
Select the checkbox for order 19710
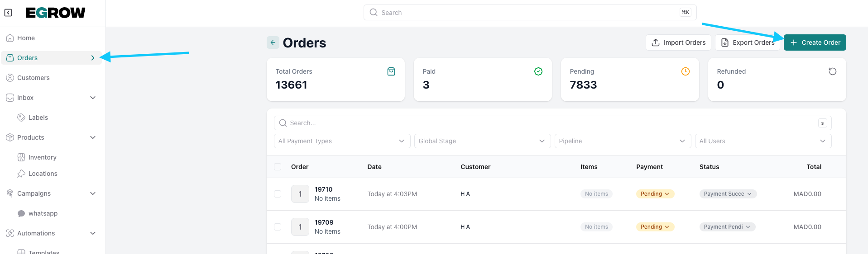pyautogui.click(x=278, y=194)
